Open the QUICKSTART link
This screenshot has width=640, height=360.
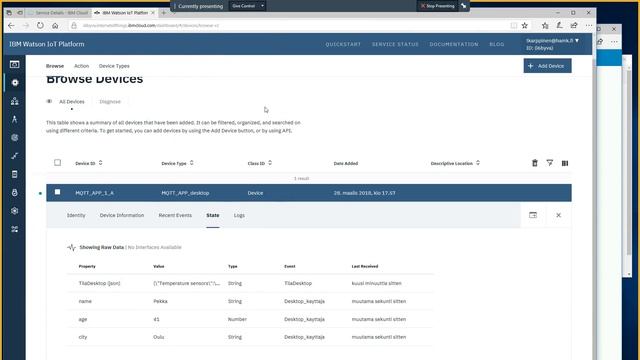tap(343, 44)
